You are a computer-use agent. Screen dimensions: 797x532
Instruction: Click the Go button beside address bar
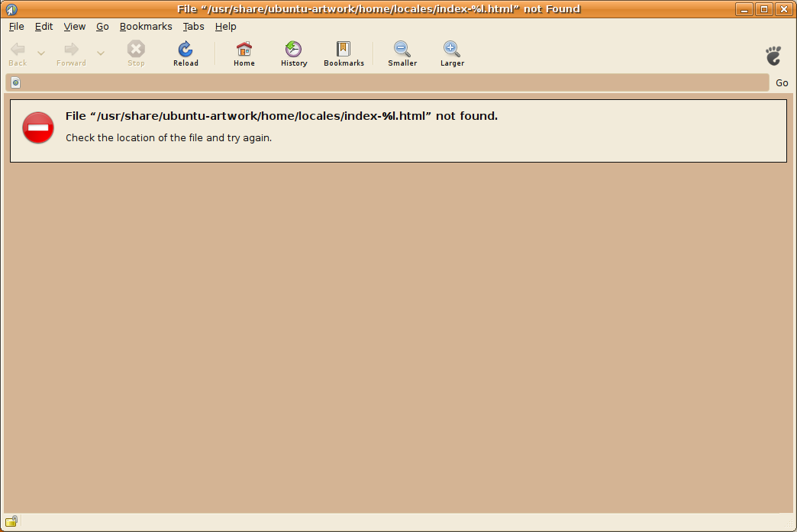[x=782, y=83]
